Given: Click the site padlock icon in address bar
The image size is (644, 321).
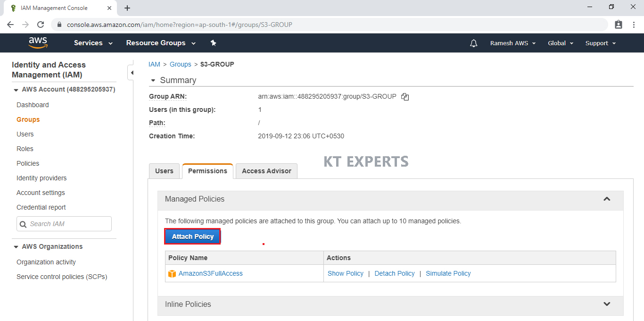Looking at the screenshot, I should click(x=59, y=25).
